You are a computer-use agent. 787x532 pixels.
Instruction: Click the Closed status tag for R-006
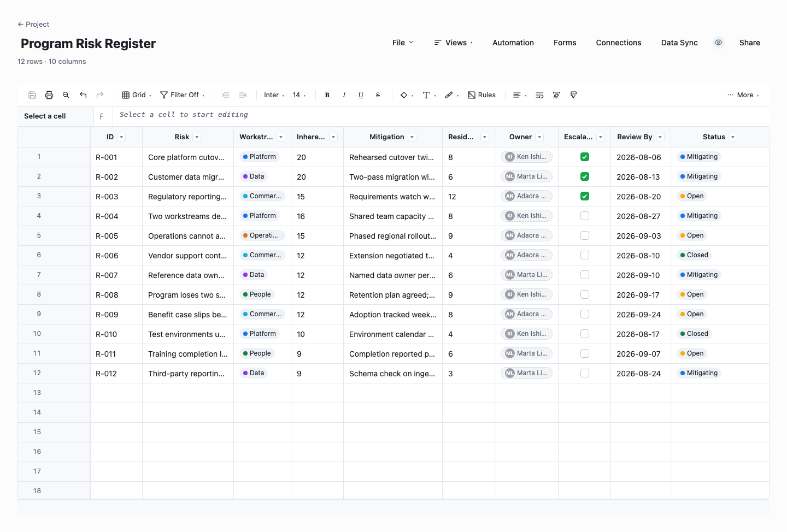pyautogui.click(x=694, y=255)
